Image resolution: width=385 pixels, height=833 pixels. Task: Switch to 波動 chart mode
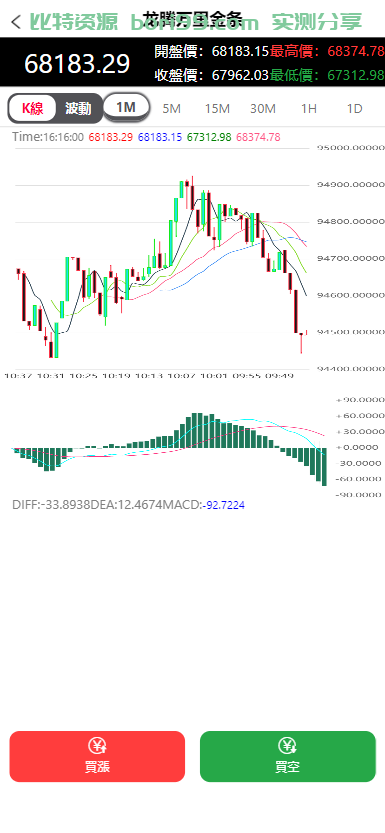pos(78,109)
